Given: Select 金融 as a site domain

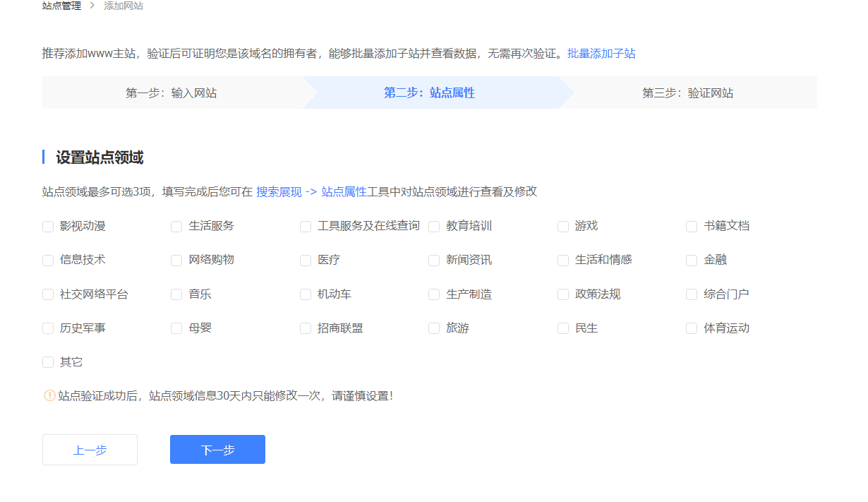Looking at the screenshot, I should tap(692, 260).
